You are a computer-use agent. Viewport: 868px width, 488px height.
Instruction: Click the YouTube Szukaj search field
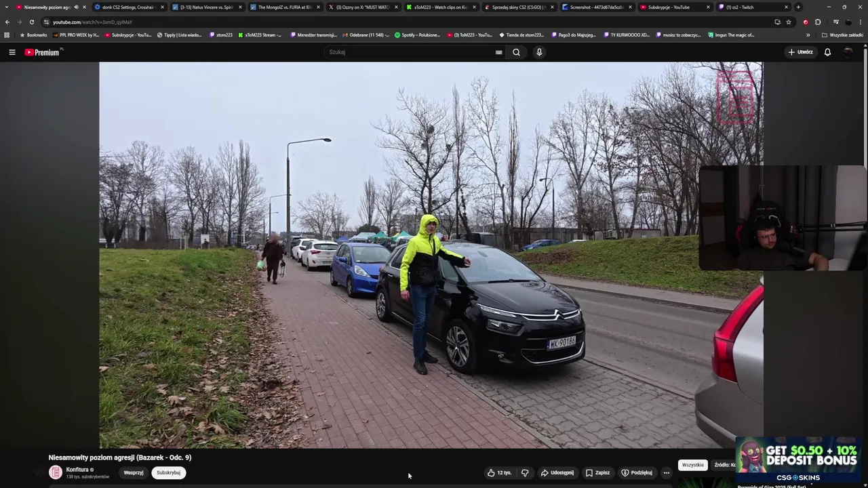410,52
